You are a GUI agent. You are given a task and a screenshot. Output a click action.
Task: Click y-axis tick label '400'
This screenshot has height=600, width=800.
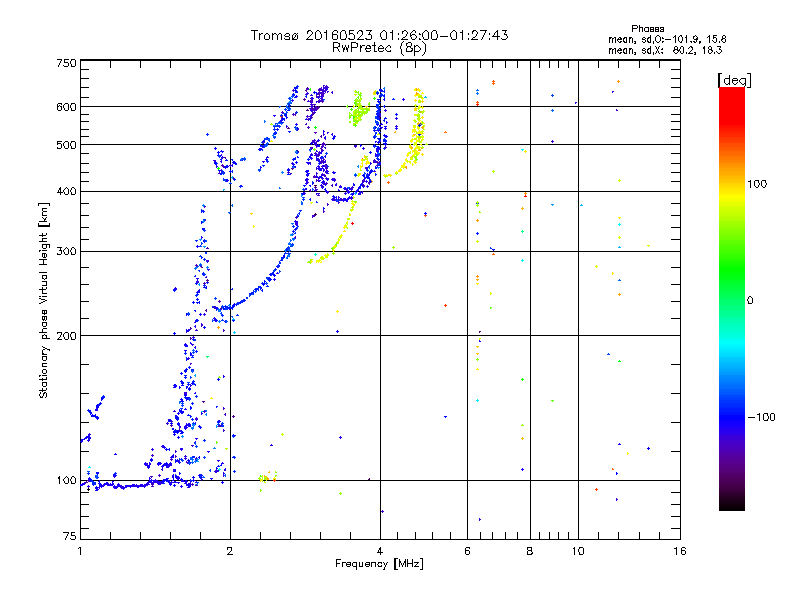pyautogui.click(x=66, y=192)
